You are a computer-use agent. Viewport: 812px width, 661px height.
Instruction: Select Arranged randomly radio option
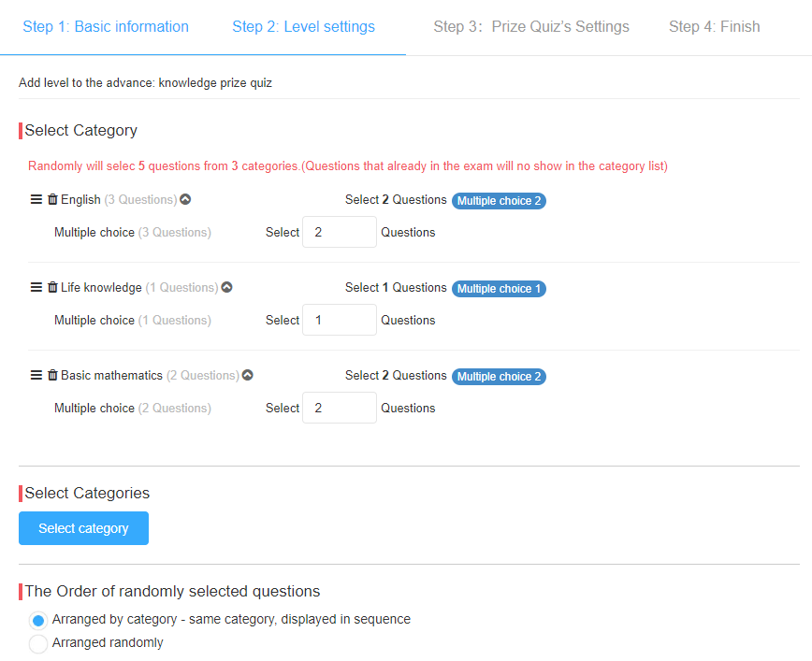point(38,643)
